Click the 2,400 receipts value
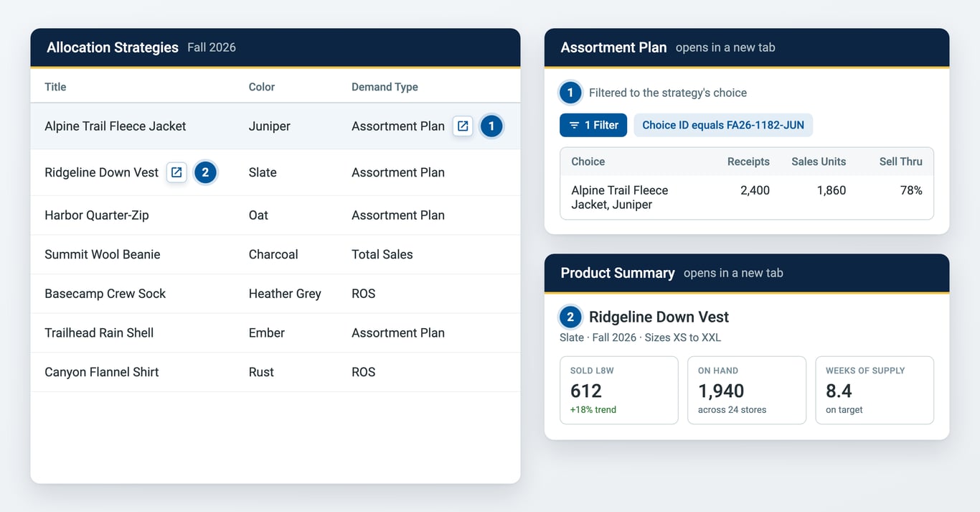Image resolution: width=980 pixels, height=512 pixels. pos(755,190)
